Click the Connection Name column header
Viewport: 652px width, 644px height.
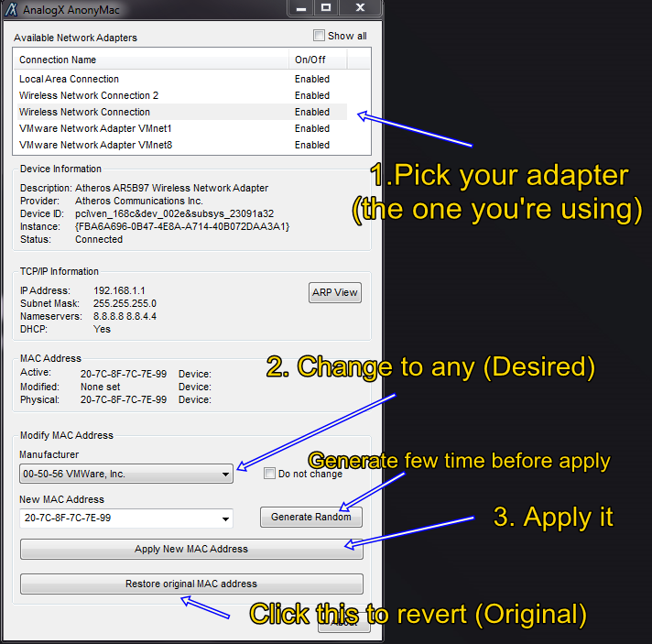point(151,60)
